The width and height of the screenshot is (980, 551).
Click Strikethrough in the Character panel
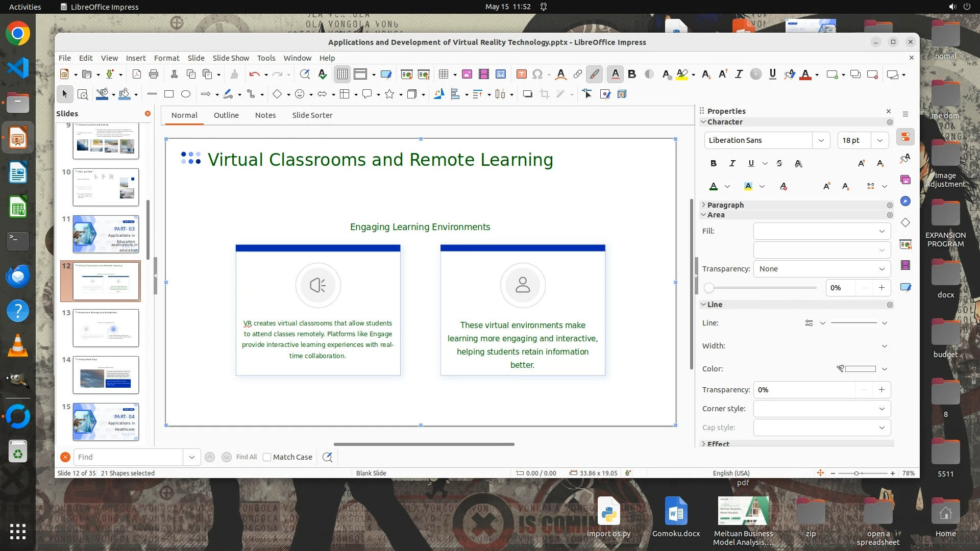(x=779, y=163)
